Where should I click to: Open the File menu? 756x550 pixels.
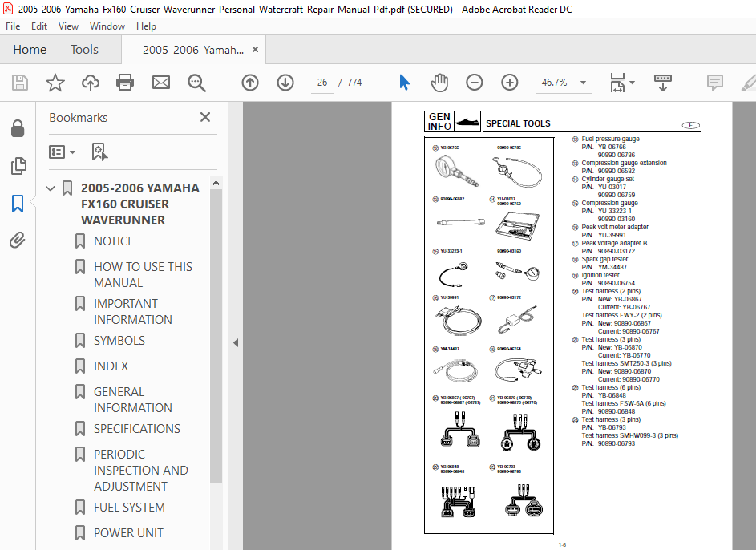point(13,26)
